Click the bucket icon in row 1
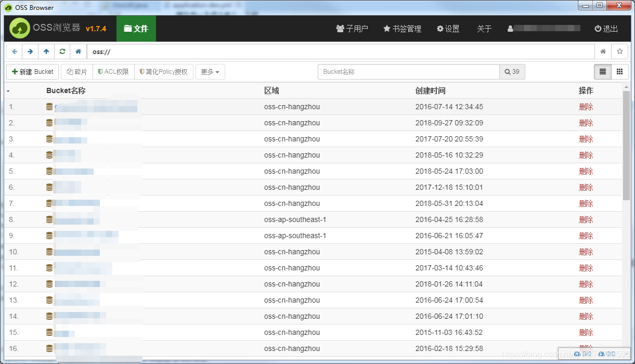The image size is (635, 364). coord(49,107)
